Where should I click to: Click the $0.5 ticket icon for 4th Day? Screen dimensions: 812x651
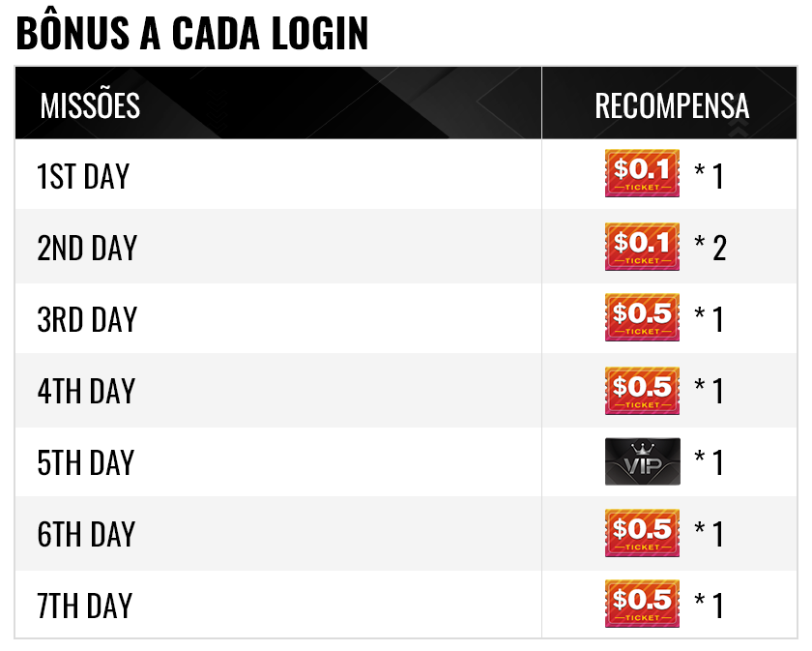point(642,391)
